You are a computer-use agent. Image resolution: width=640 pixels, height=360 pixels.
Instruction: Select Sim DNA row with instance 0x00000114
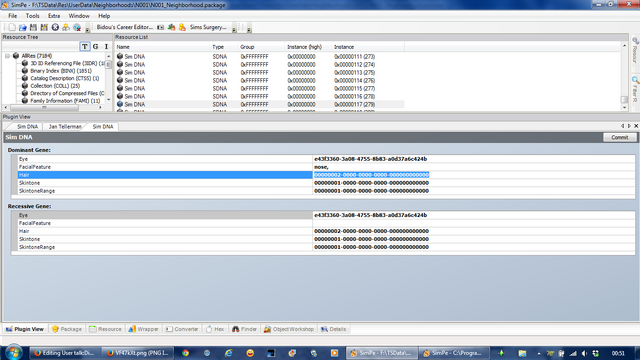pyautogui.click(x=259, y=80)
